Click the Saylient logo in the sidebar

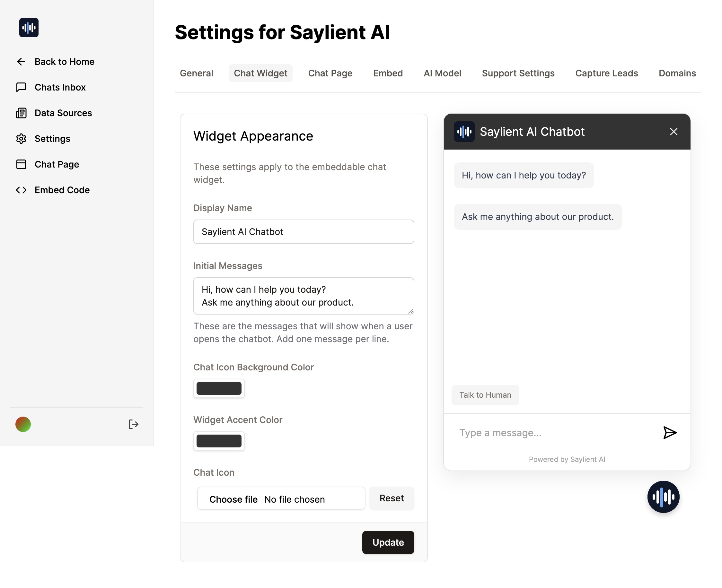point(29,27)
